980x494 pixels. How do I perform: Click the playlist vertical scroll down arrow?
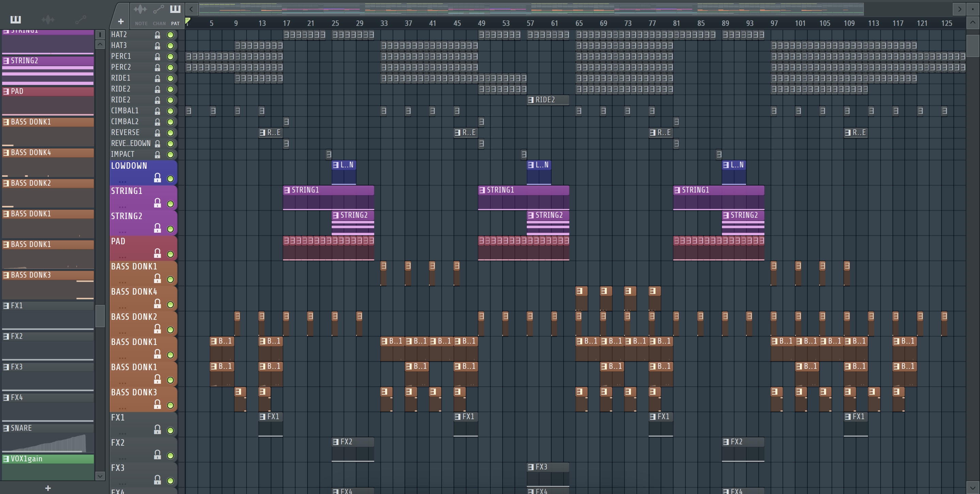click(973, 487)
